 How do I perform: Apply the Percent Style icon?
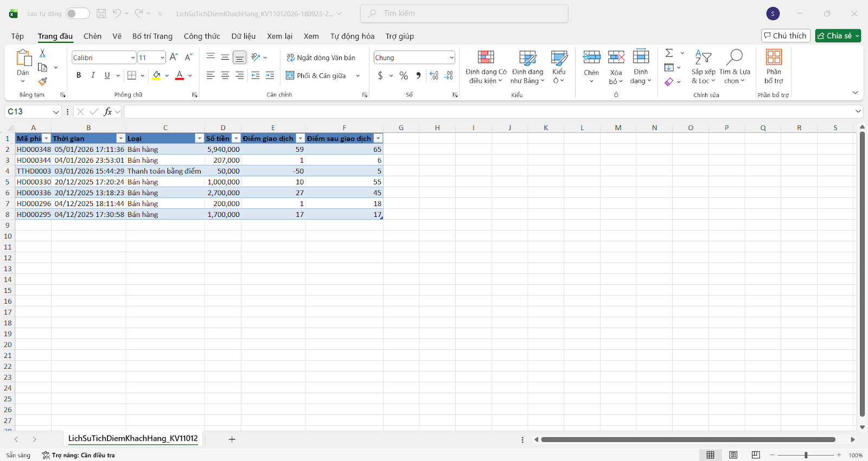tap(404, 75)
